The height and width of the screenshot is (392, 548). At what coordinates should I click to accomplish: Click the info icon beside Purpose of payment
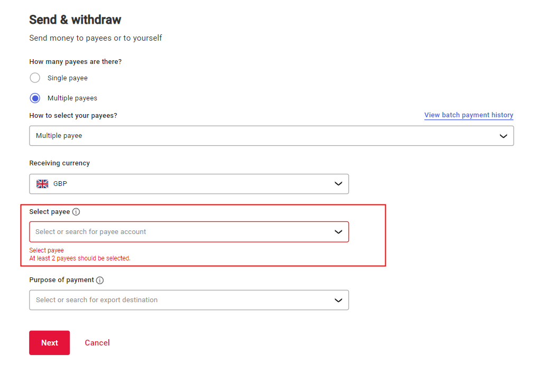pyautogui.click(x=100, y=280)
